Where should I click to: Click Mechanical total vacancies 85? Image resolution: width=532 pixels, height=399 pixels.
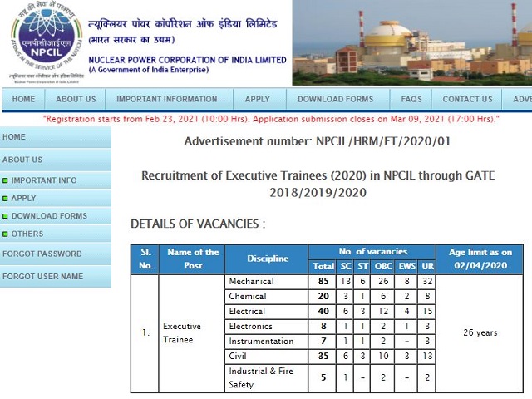click(x=323, y=281)
